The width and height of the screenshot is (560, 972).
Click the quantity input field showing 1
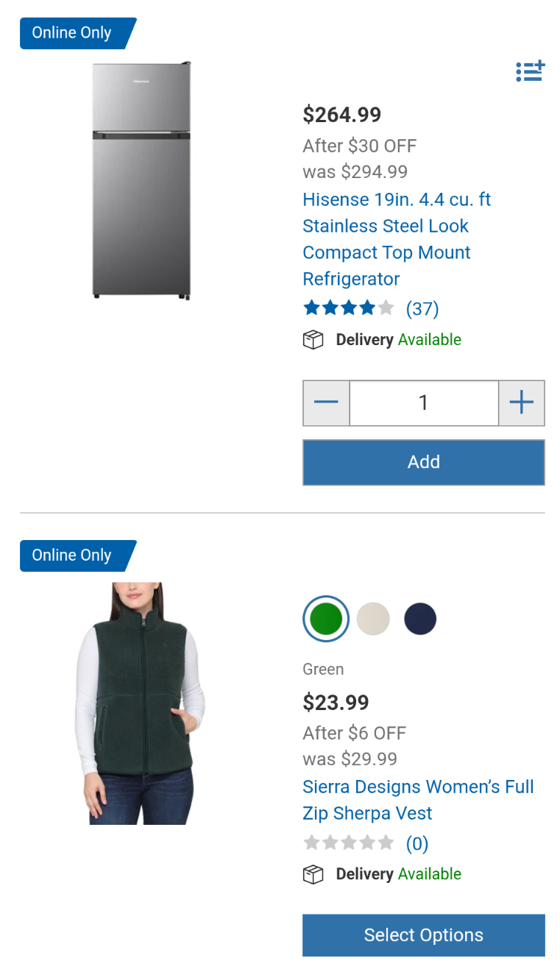click(x=424, y=402)
